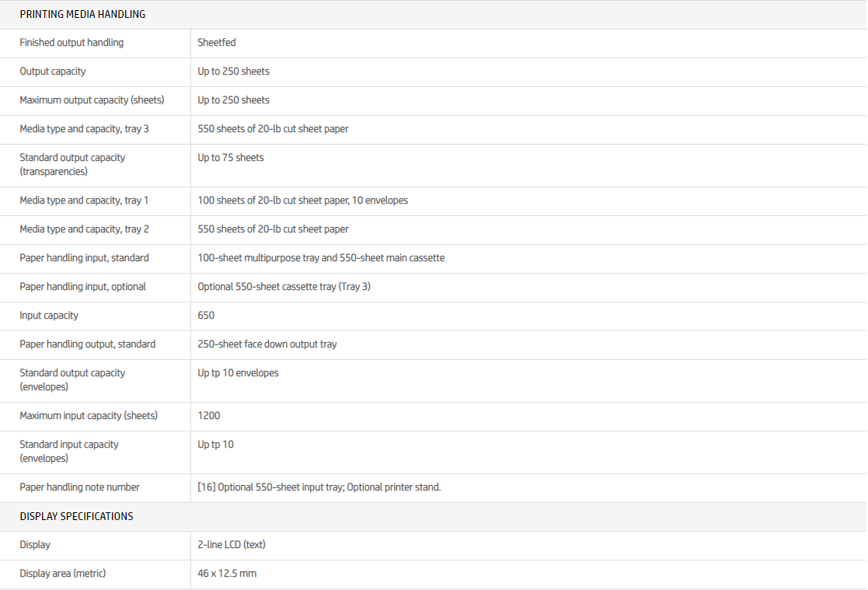Select the Up to 75 sheets value

tap(231, 158)
